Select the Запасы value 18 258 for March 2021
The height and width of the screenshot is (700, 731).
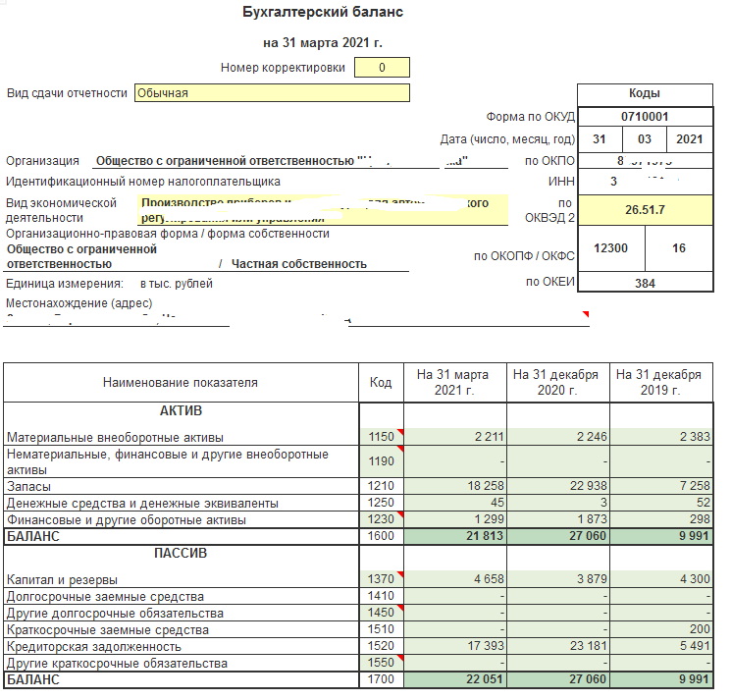(455, 486)
